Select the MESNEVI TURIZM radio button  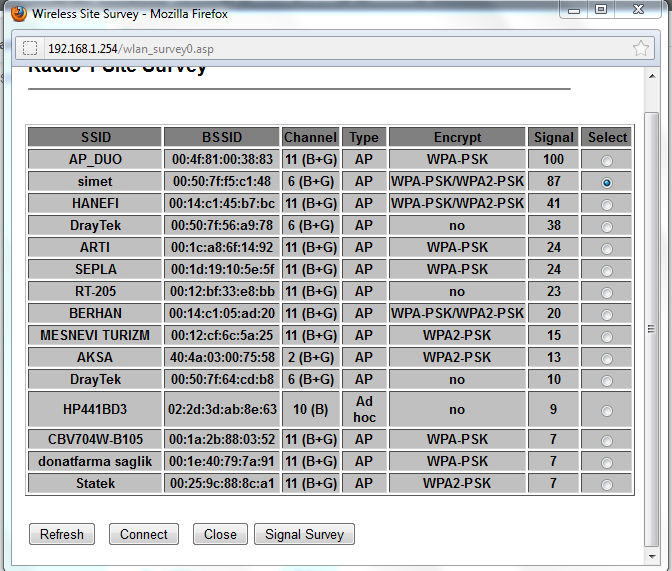(607, 336)
